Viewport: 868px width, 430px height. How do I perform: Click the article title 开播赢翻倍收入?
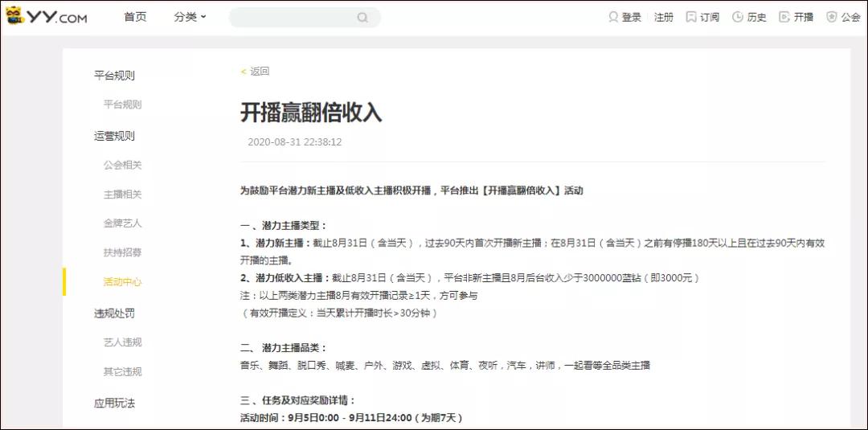tap(311, 113)
